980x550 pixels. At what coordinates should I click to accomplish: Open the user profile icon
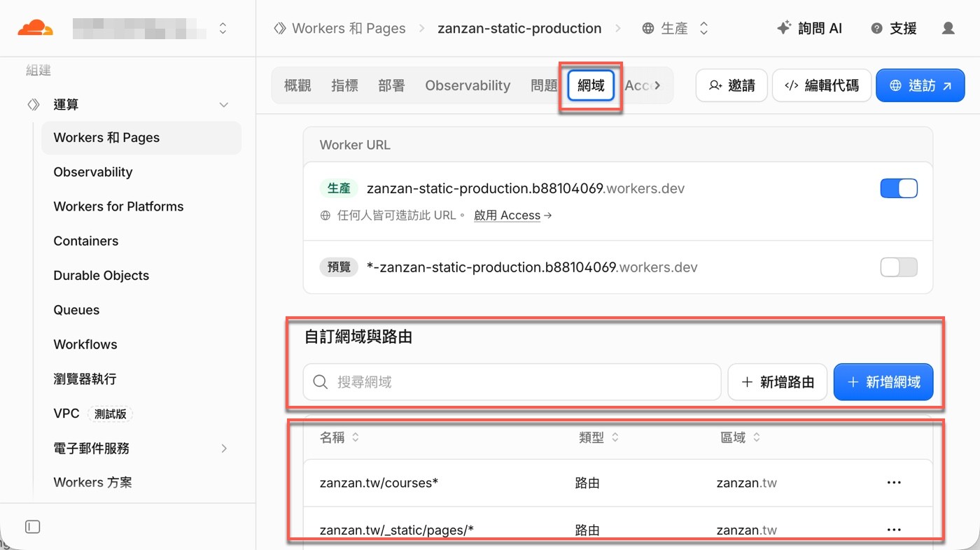tap(948, 28)
